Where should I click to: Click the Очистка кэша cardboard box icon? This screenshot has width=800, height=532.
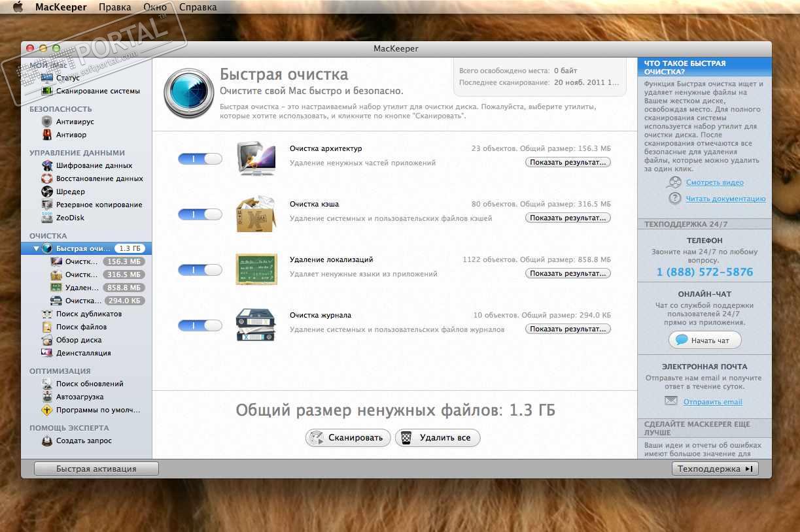click(x=256, y=213)
